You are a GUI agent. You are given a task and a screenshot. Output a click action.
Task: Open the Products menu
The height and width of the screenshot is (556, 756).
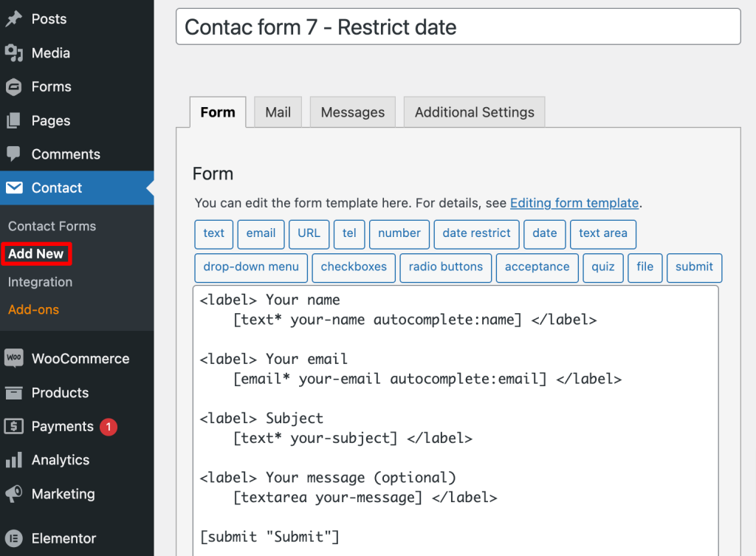click(77, 393)
